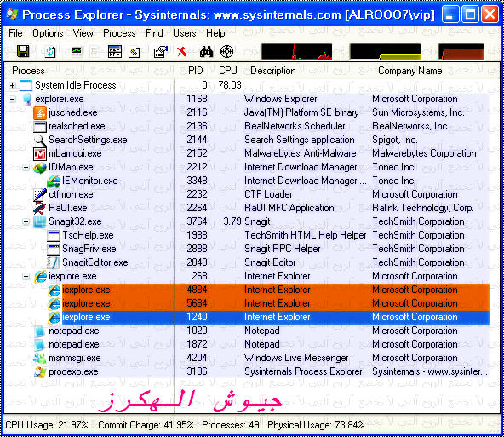Open the Users menu
Image resolution: width=504 pixels, height=437 pixels.
click(x=185, y=33)
